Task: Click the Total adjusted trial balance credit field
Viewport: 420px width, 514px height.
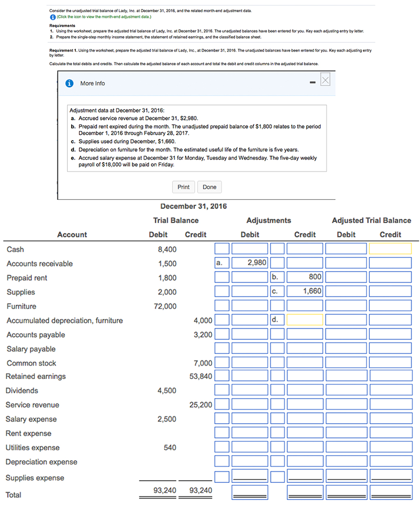Action: click(391, 492)
